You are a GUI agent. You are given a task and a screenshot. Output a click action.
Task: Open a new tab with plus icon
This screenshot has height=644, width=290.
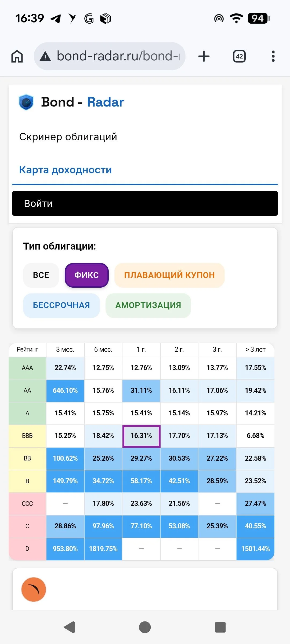pyautogui.click(x=204, y=56)
